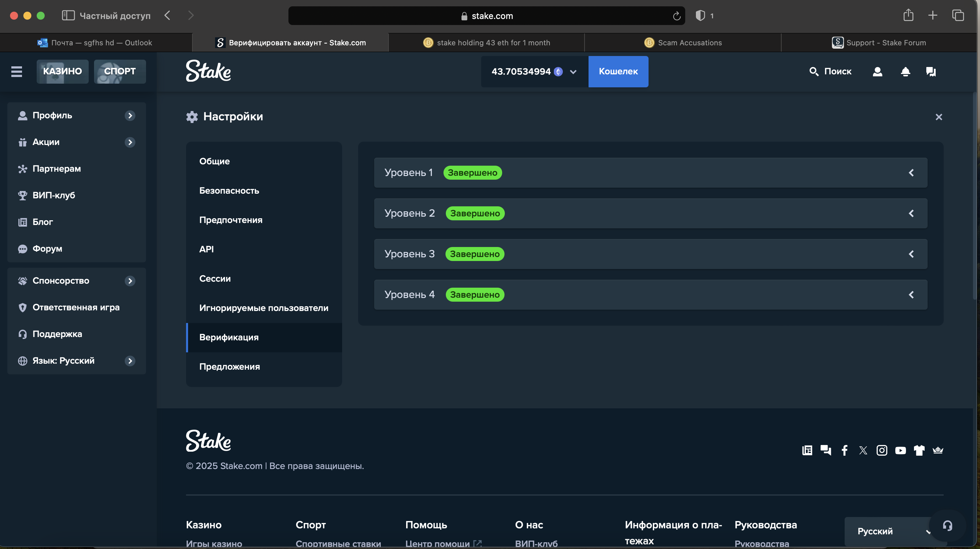980x549 pixels.
Task: Toggle the Safari sidebar
Action: coord(68,16)
